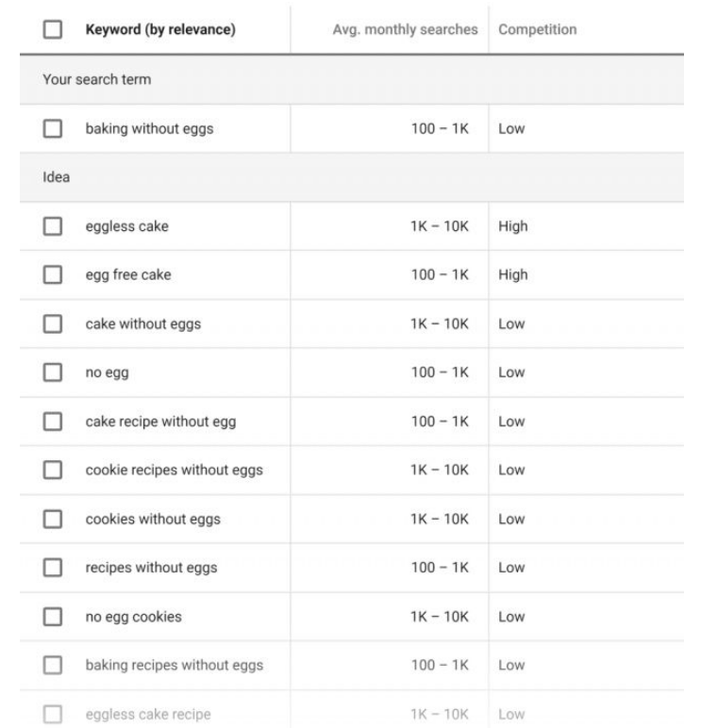This screenshot has width=701, height=728.
Task: Select 'baking recipes without eggs' checkbox
Action: click(53, 665)
